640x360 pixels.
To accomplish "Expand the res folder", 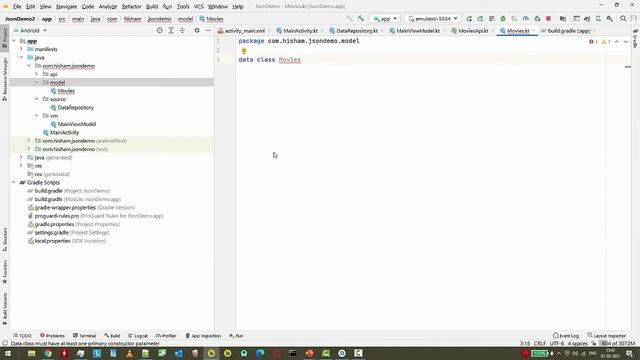I will (21, 166).
